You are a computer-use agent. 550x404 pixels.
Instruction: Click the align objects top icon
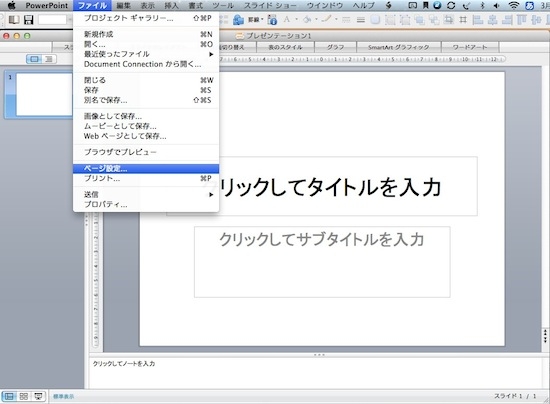click(x=522, y=20)
